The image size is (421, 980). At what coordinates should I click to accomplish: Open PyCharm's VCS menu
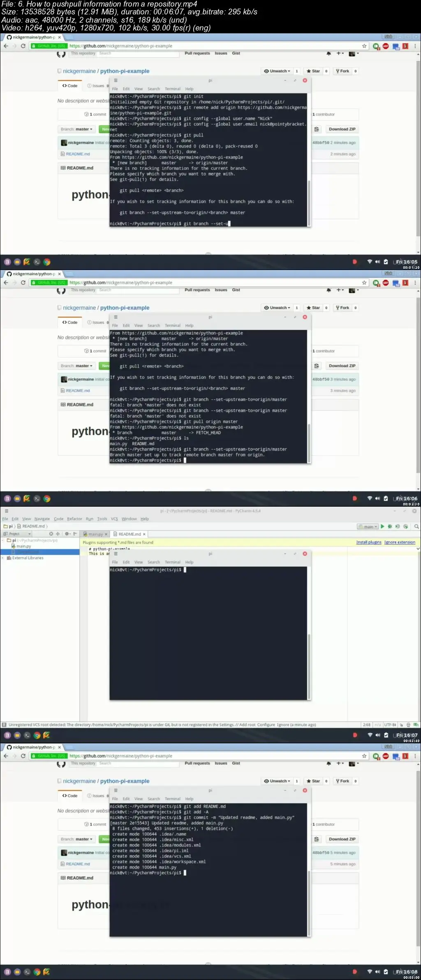pyautogui.click(x=114, y=519)
